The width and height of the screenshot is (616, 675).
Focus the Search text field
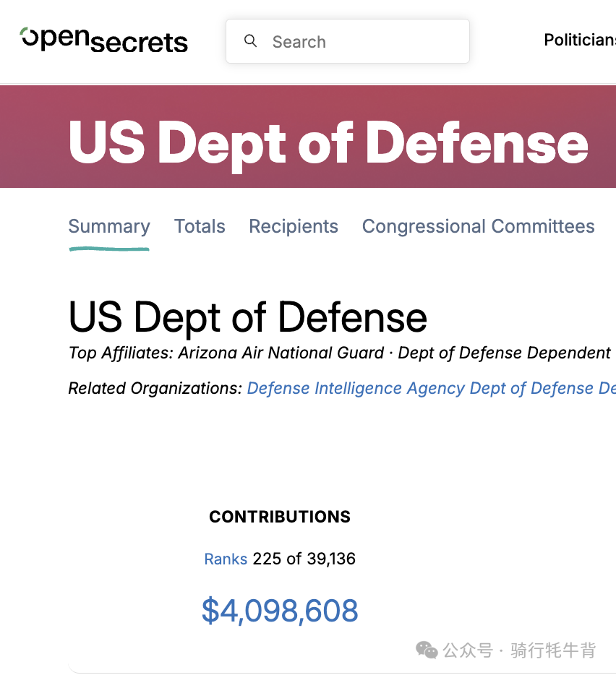point(348,41)
